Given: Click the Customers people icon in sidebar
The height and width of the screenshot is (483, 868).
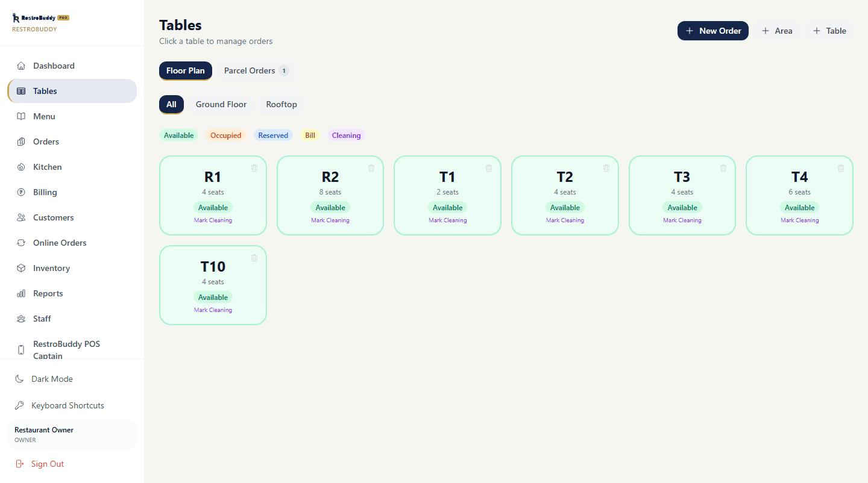Looking at the screenshot, I should click(21, 217).
